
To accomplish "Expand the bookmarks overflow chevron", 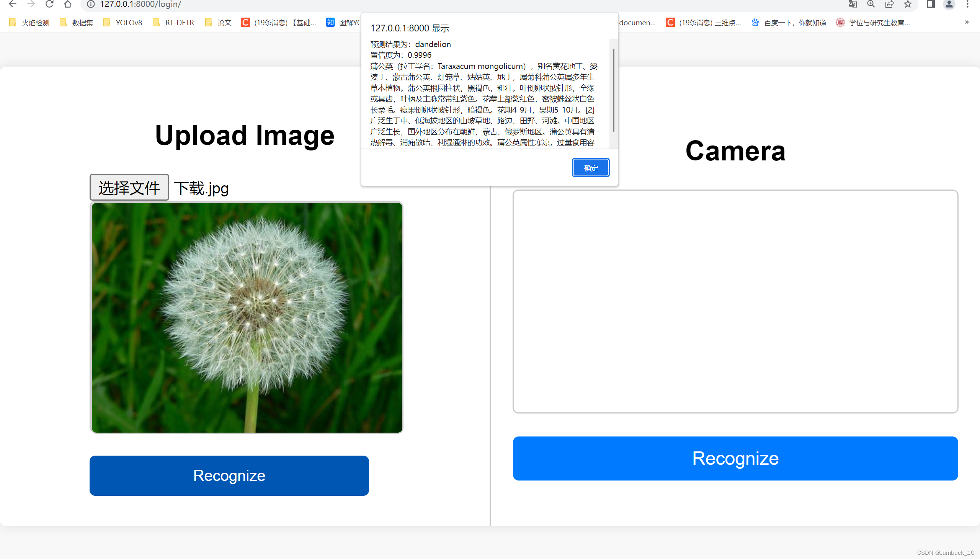I will click(x=967, y=22).
